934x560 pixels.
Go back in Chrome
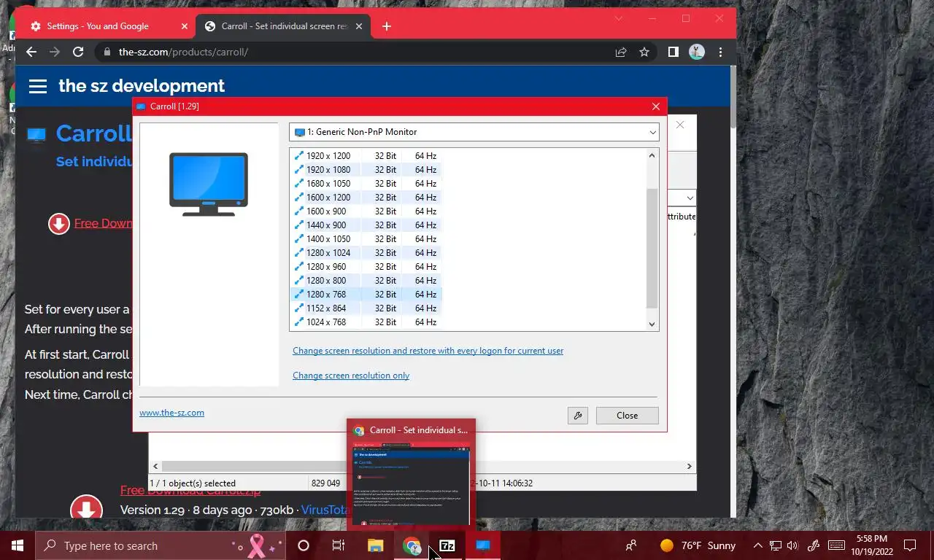click(31, 52)
